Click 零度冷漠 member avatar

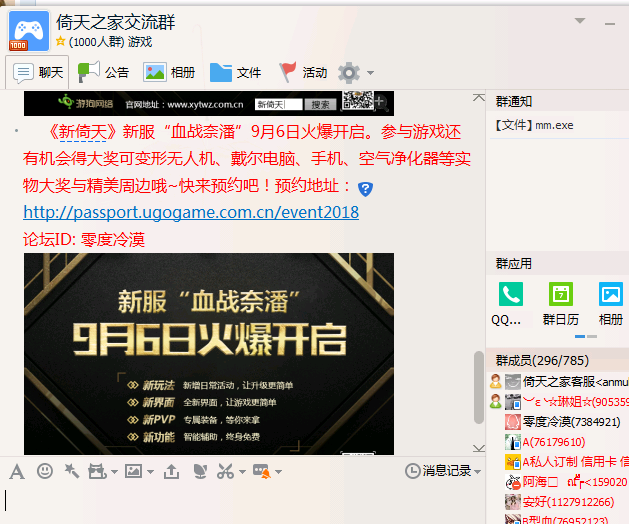513,422
